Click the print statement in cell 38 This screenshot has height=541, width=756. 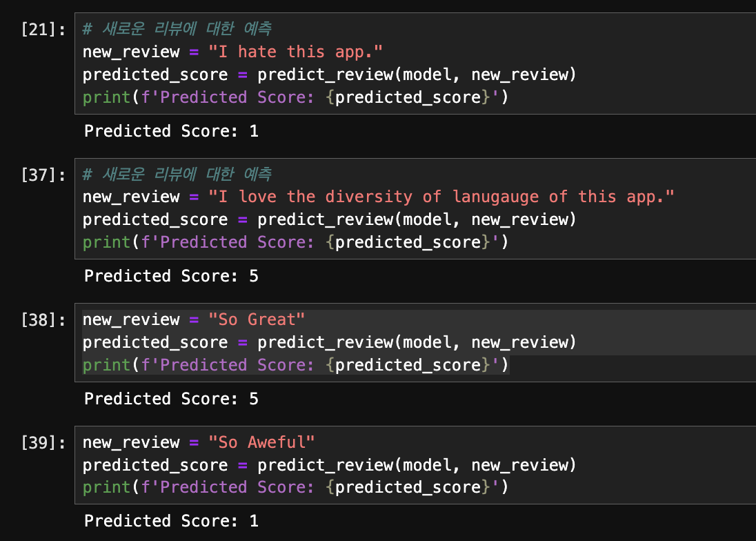tap(295, 366)
